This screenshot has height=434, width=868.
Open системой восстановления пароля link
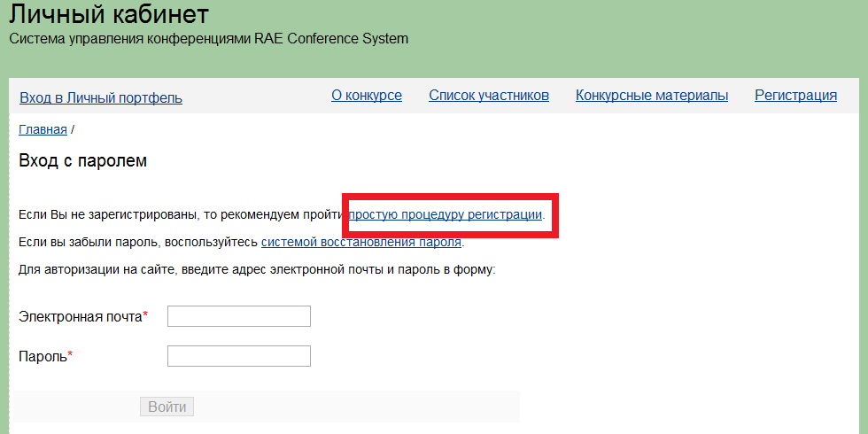361,243
